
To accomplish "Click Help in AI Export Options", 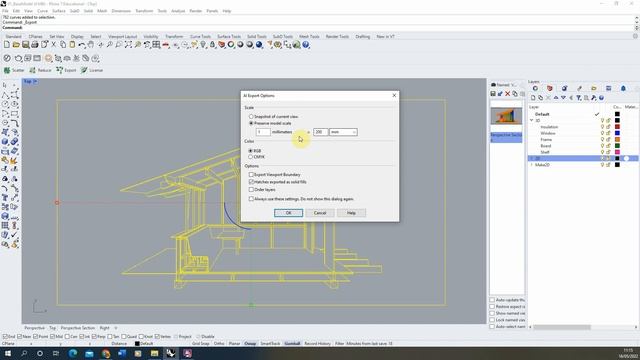I will [351, 213].
